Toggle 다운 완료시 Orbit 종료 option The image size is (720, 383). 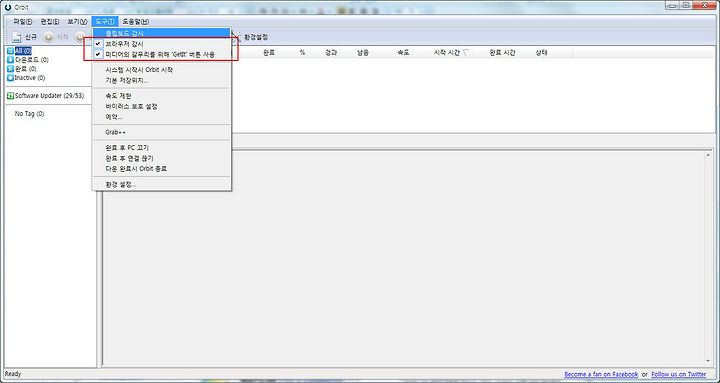pyautogui.click(x=162, y=169)
